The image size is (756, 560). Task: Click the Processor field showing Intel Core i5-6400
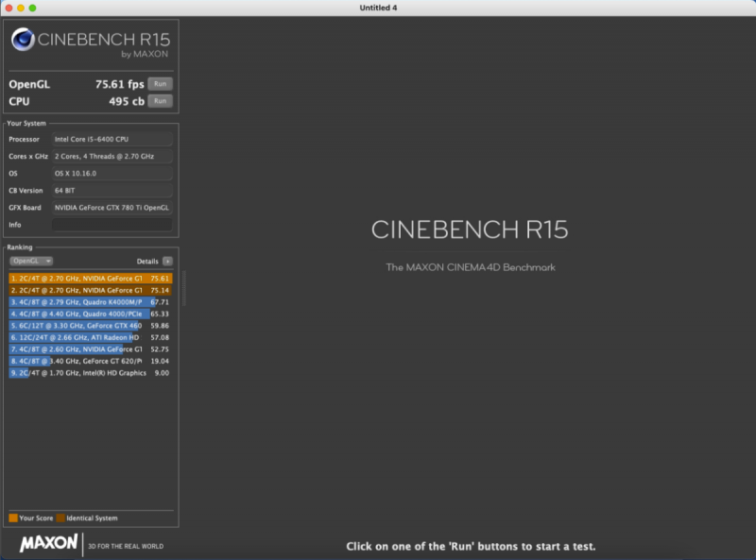(x=112, y=139)
